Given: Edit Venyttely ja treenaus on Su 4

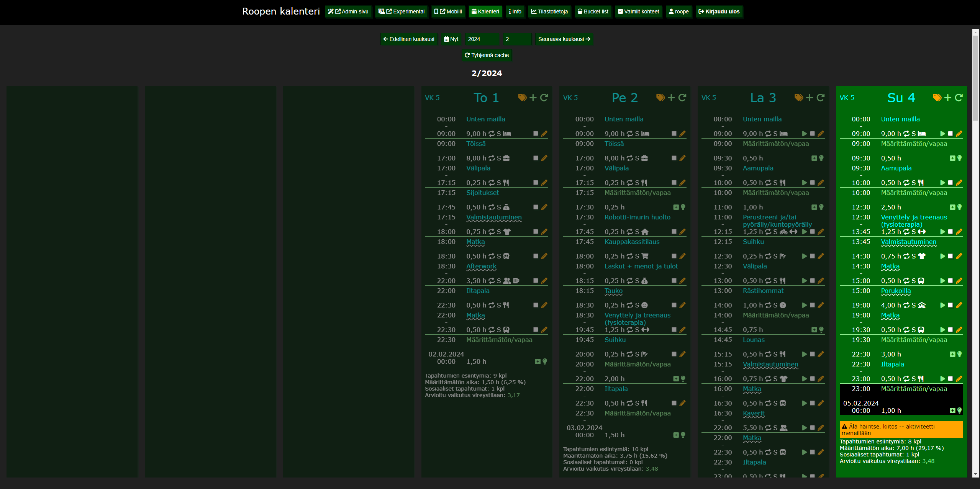Looking at the screenshot, I should [x=959, y=232].
